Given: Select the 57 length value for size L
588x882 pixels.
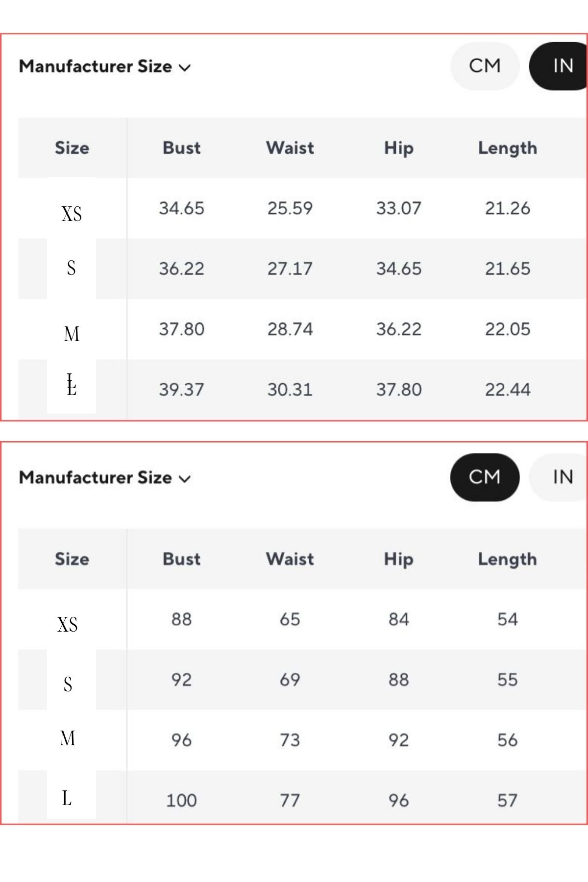Looking at the screenshot, I should click(x=507, y=801).
